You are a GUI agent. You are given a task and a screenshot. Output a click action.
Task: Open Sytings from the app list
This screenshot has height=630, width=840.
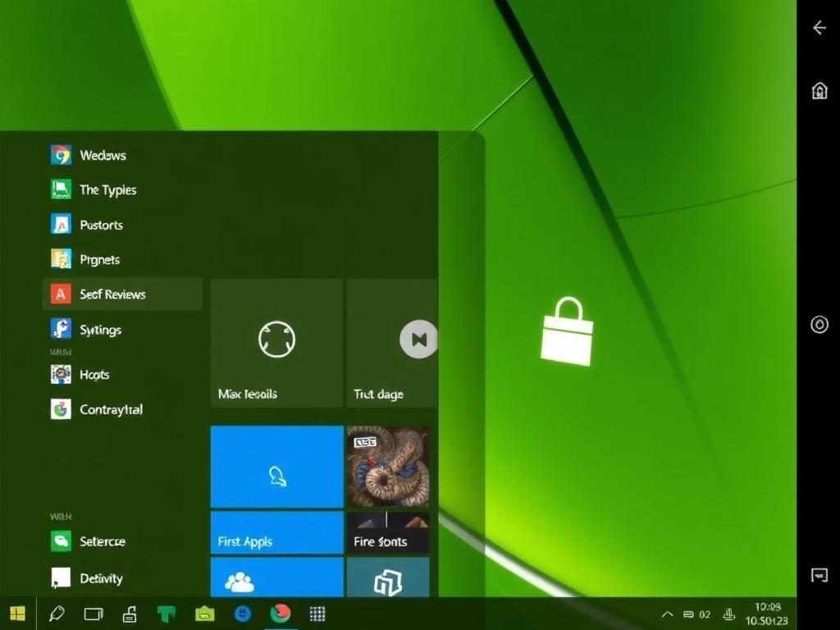(99, 330)
